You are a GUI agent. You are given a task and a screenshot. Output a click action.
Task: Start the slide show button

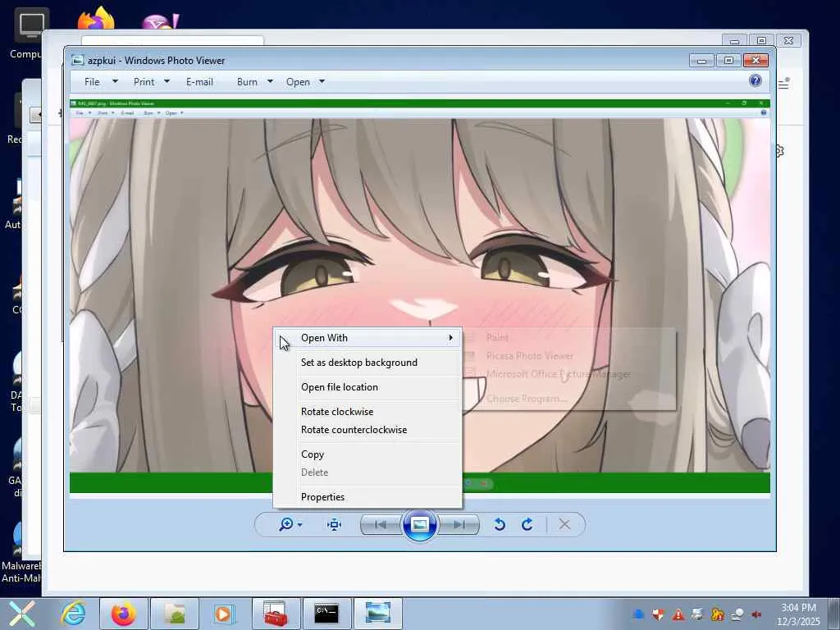click(x=419, y=524)
